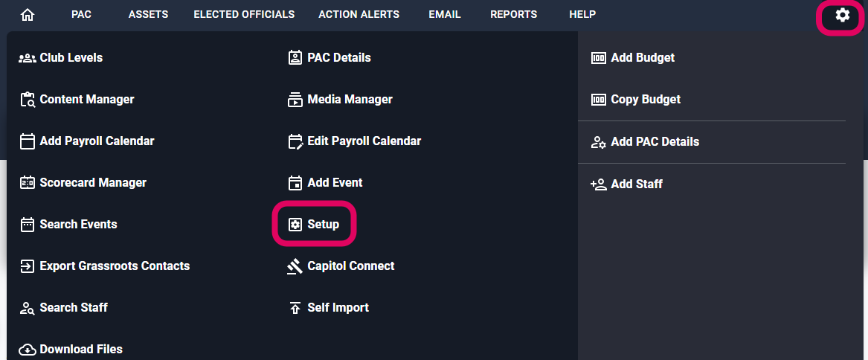
Task: Open Export Grassroots Contacts
Action: [x=115, y=266]
